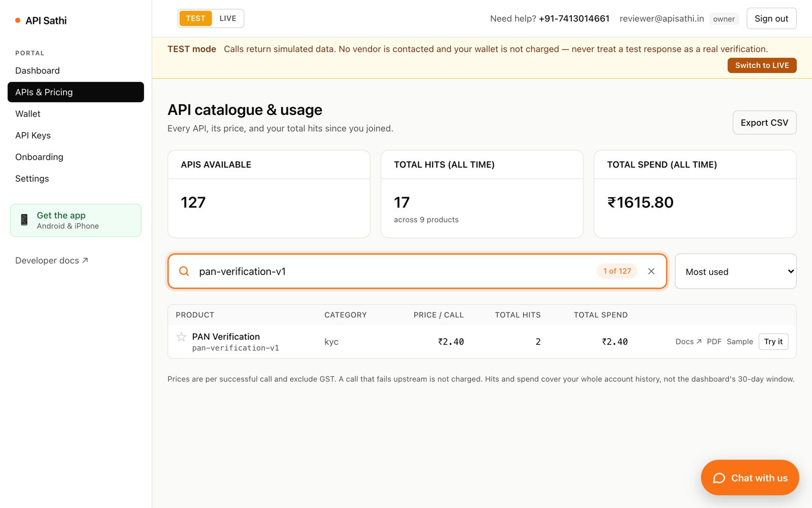The image size is (812, 508).
Task: Open the Wallet page
Action: pyautogui.click(x=76, y=114)
